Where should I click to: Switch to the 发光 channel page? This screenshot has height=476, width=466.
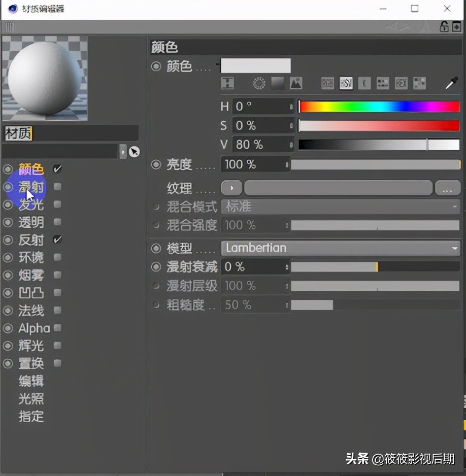click(30, 205)
